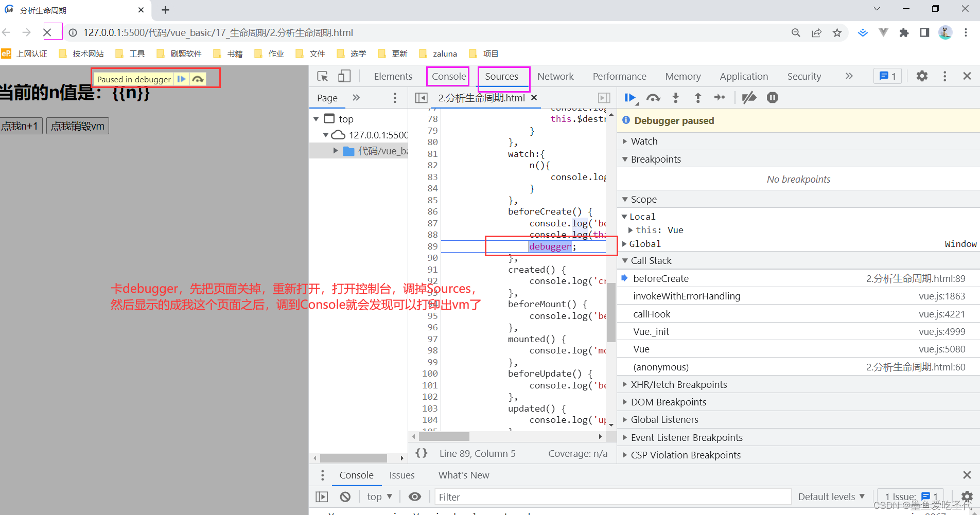980x515 pixels.
Task: Show more DevTools tabs chevron
Action: tap(849, 76)
